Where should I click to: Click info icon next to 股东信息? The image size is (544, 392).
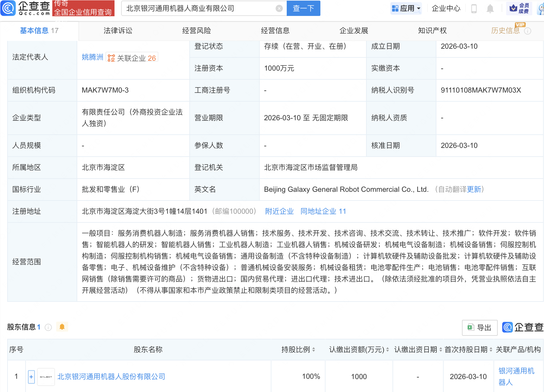(48, 327)
